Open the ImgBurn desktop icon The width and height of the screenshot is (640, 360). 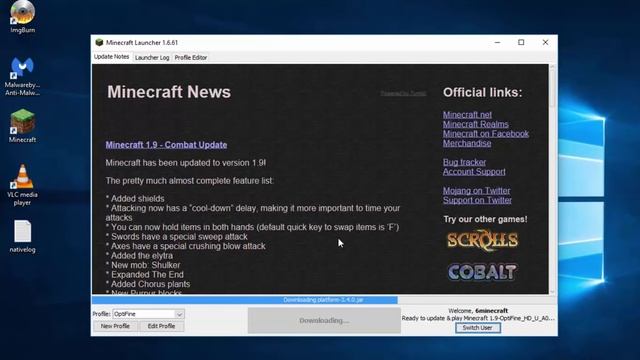click(x=22, y=16)
